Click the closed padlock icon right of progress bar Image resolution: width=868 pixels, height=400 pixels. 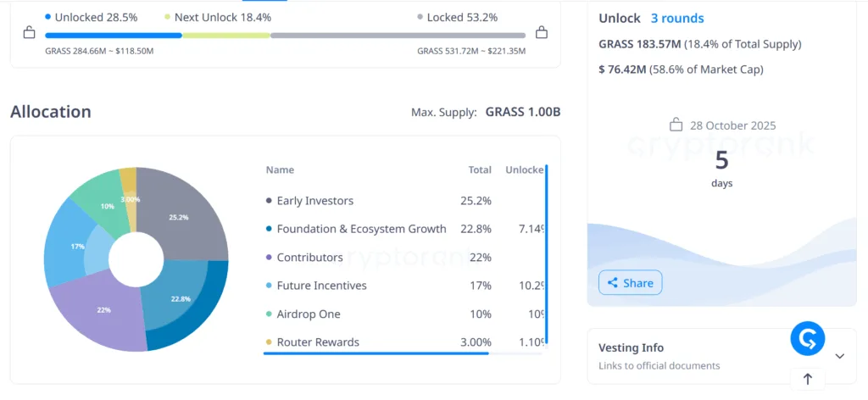tap(542, 33)
